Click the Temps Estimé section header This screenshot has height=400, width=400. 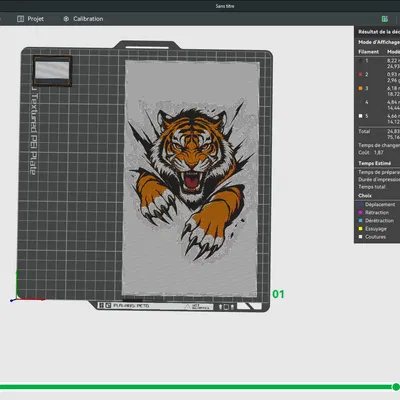click(374, 163)
